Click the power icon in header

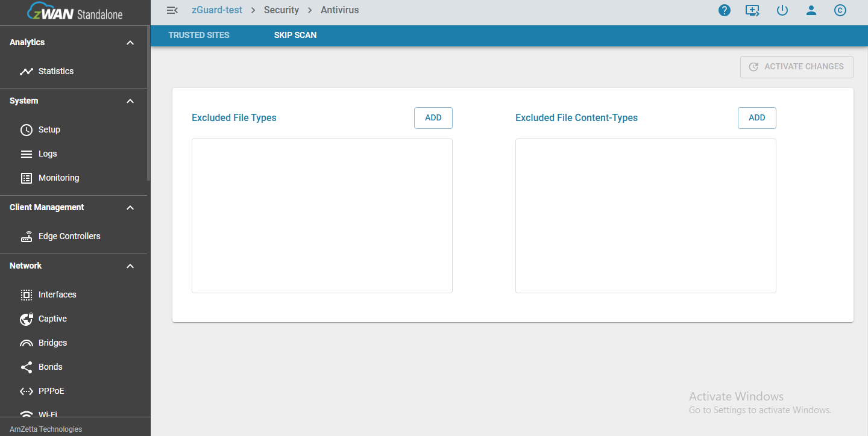coord(782,10)
